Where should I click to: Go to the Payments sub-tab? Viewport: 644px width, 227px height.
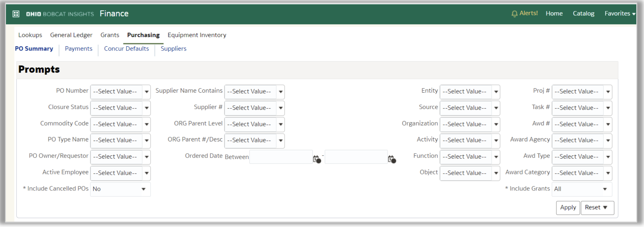78,49
